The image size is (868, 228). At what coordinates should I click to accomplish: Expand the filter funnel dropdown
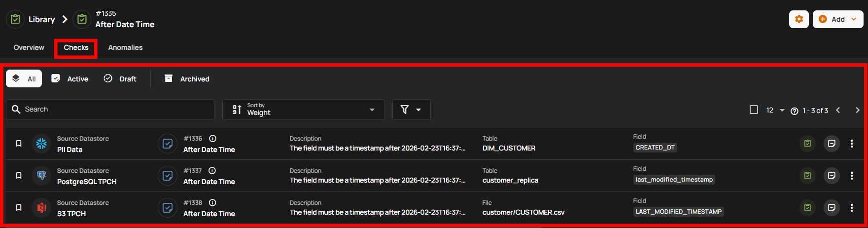tap(411, 110)
